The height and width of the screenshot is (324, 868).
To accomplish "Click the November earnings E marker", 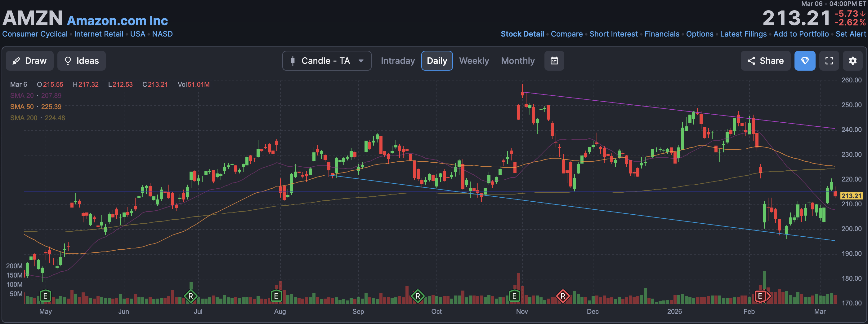I will pyautogui.click(x=514, y=296).
